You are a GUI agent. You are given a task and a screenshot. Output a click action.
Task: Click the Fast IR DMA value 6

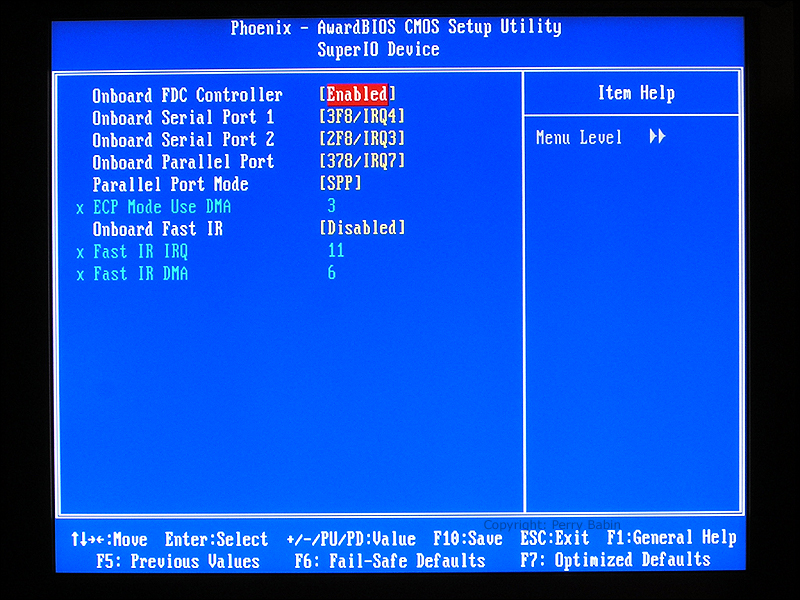(x=332, y=273)
